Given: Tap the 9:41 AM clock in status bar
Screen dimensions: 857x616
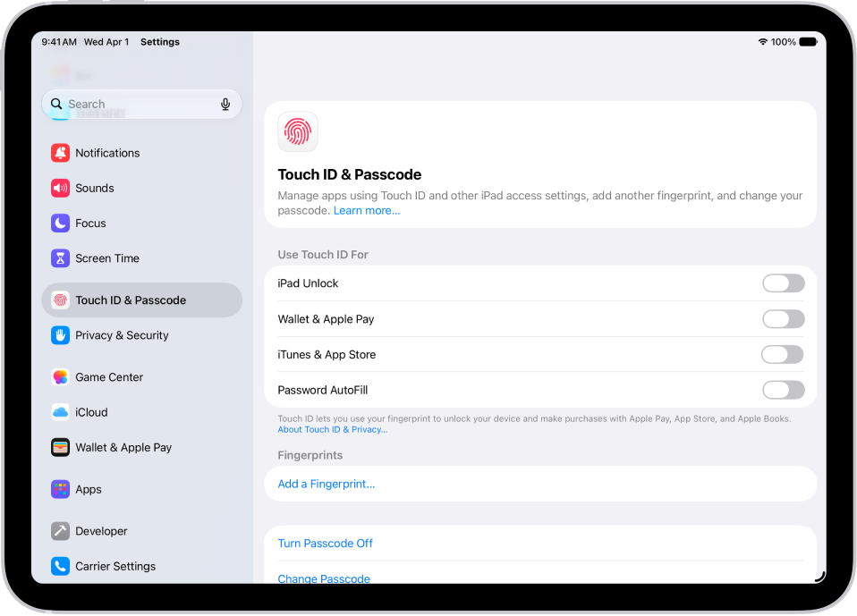Looking at the screenshot, I should [x=59, y=42].
